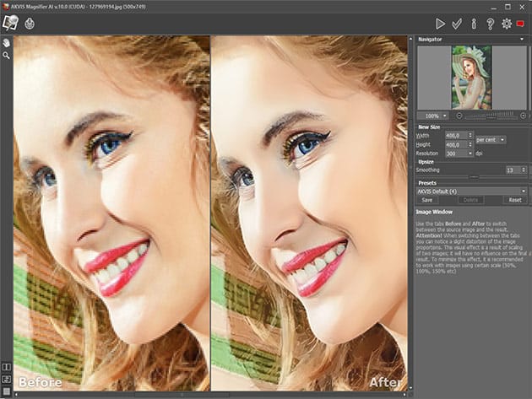Screen dimensions: 532x399
Task: Open program info via the 'i' icon
Action: (x=474, y=24)
